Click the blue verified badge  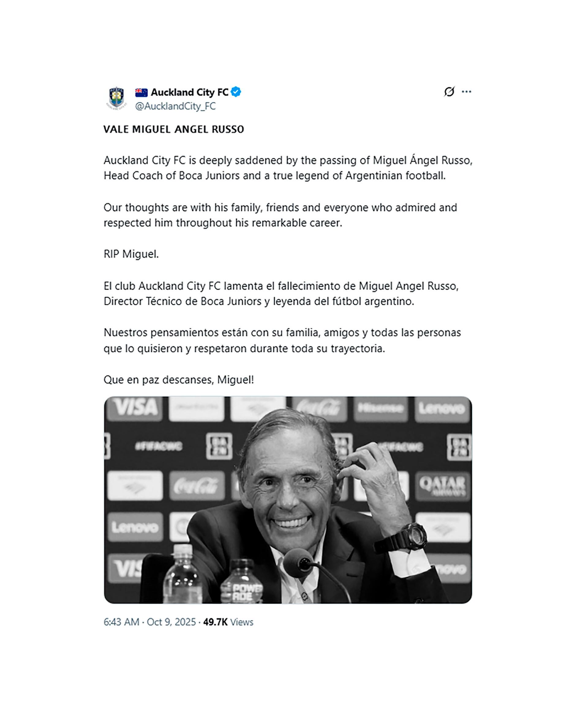[236, 92]
